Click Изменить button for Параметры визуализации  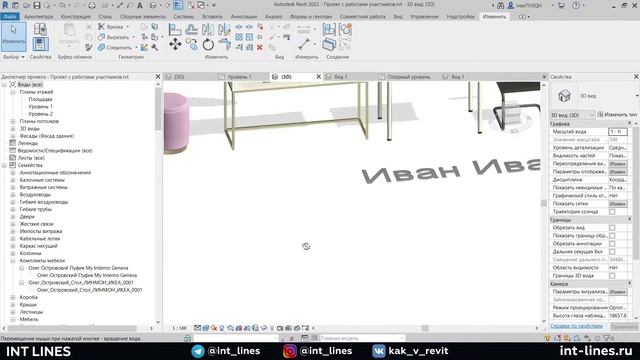[618, 292]
